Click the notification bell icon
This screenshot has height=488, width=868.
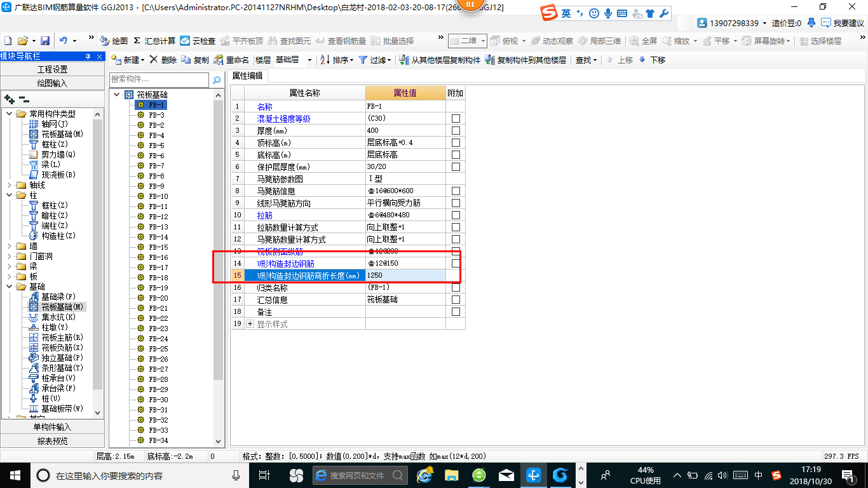812,23
